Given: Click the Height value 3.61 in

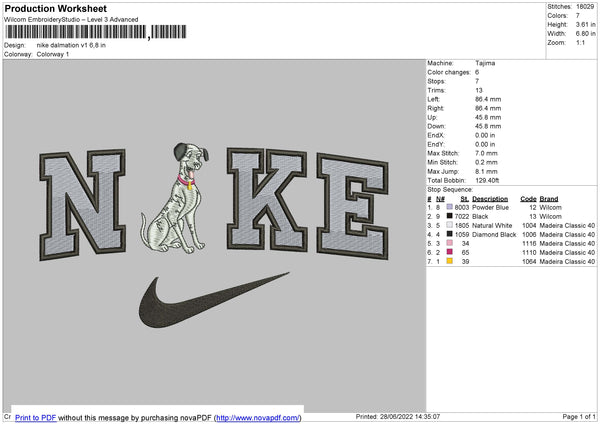Looking at the screenshot, I should (x=585, y=24).
